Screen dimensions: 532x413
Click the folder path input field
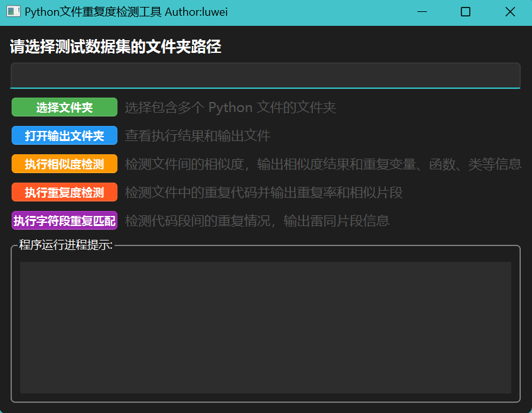(x=265, y=76)
